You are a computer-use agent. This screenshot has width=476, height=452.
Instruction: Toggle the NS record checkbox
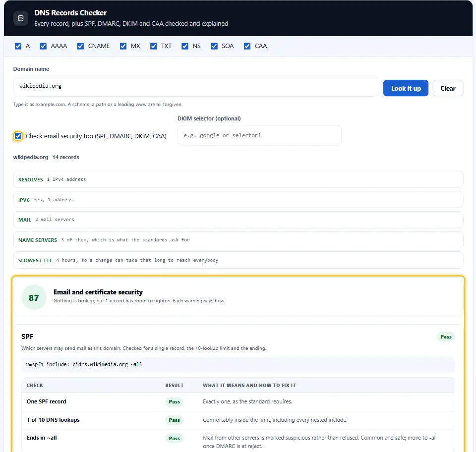[x=185, y=46]
